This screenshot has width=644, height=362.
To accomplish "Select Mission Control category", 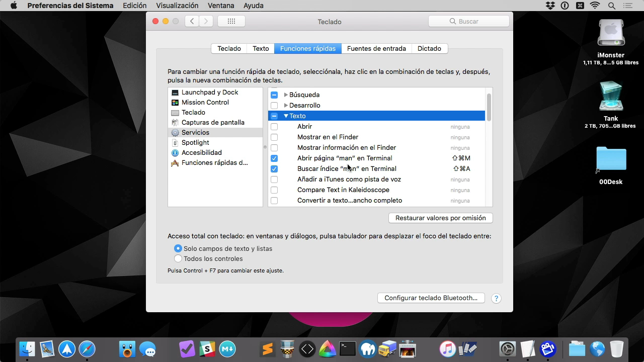I will point(215,102).
